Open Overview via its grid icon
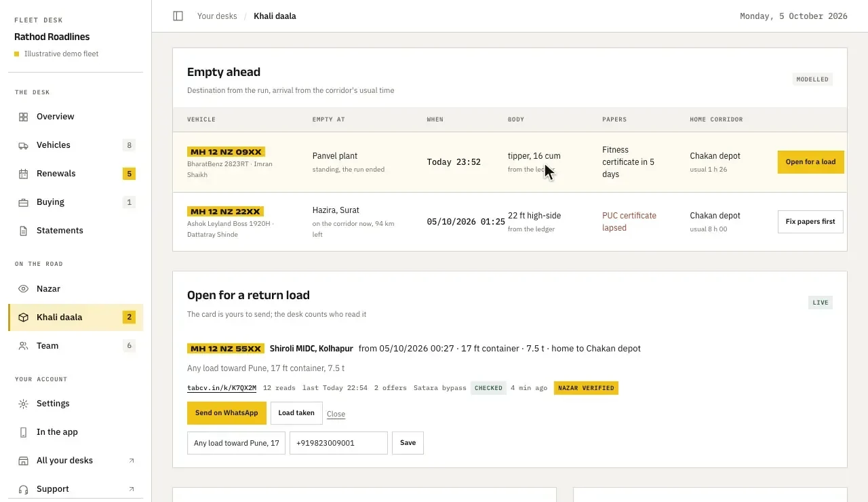The image size is (868, 502). point(23,117)
